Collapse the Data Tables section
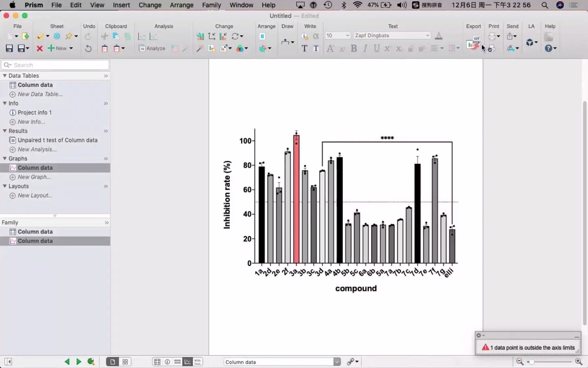The image size is (588, 368). point(5,76)
